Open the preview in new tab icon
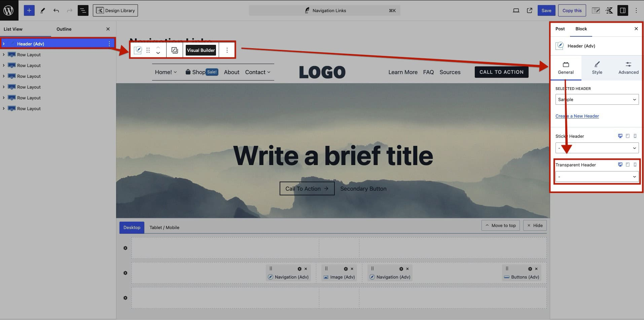This screenshot has height=320, width=644. (529, 10)
